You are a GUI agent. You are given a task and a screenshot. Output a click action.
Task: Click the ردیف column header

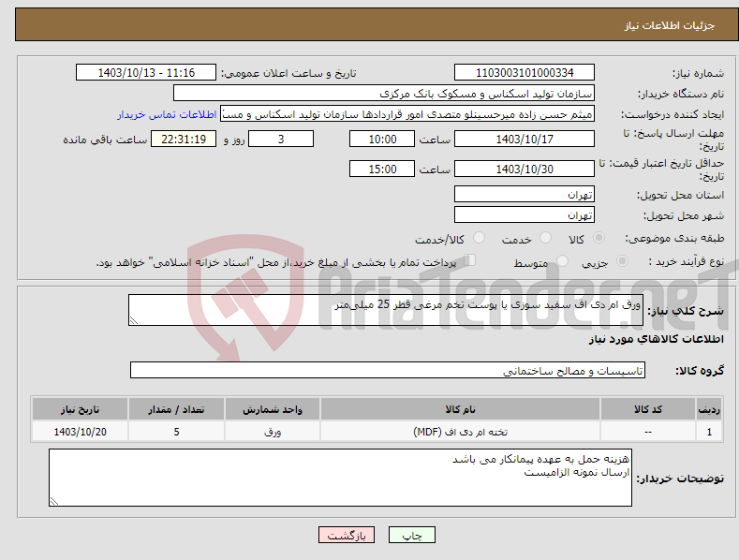pos(709,409)
